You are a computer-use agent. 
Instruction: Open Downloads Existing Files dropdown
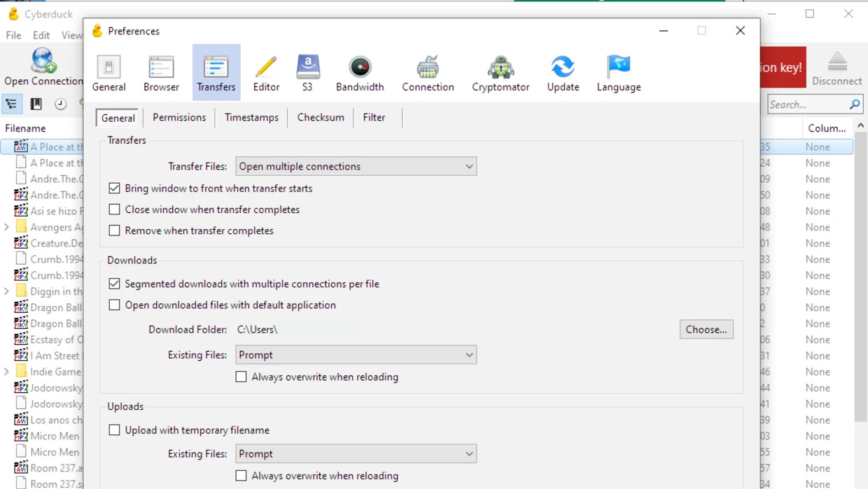click(356, 355)
